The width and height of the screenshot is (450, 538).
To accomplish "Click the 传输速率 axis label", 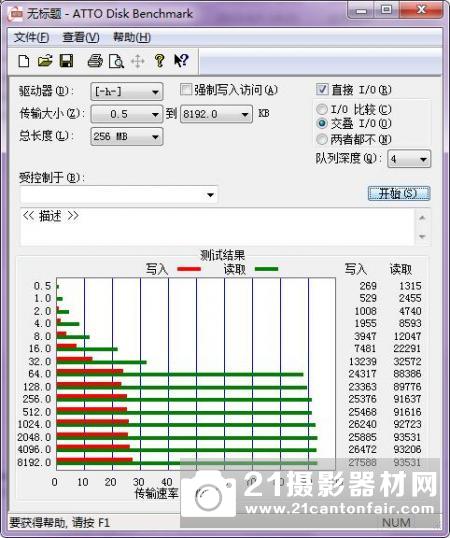I will [x=157, y=494].
